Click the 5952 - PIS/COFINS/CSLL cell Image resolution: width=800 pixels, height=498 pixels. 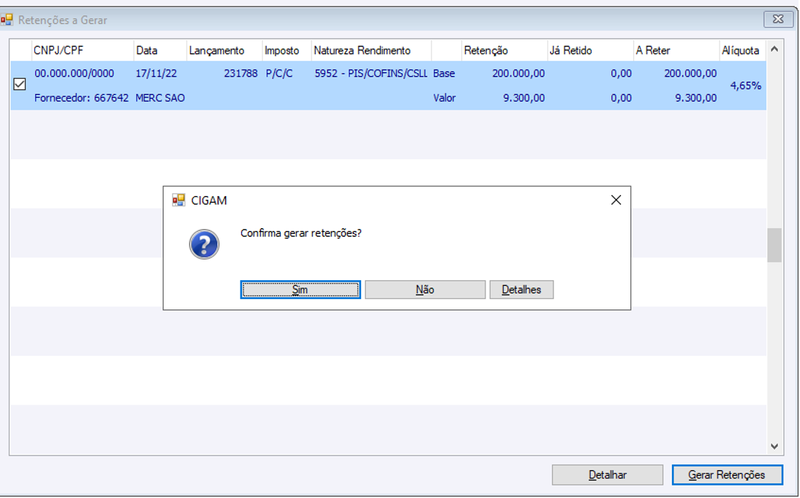point(371,73)
